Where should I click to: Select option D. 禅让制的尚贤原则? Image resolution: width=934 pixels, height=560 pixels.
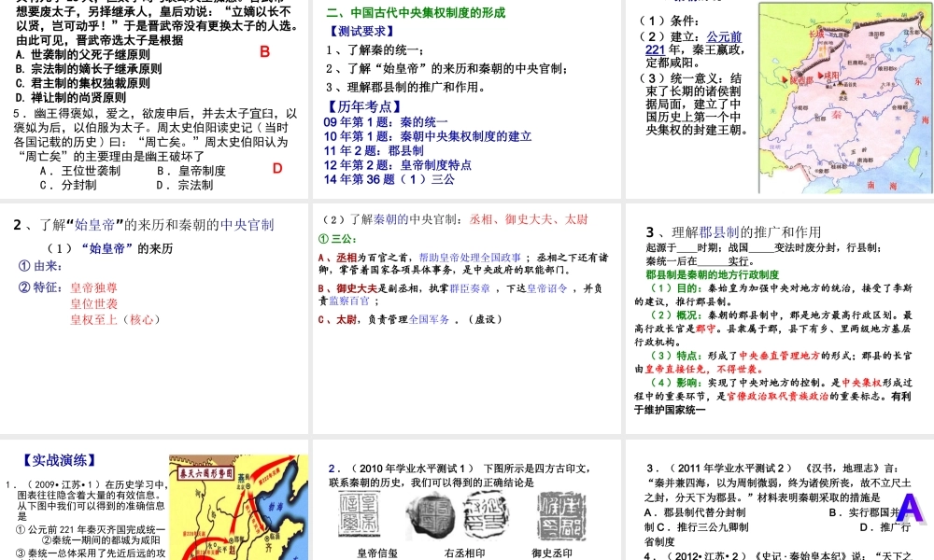point(70,97)
